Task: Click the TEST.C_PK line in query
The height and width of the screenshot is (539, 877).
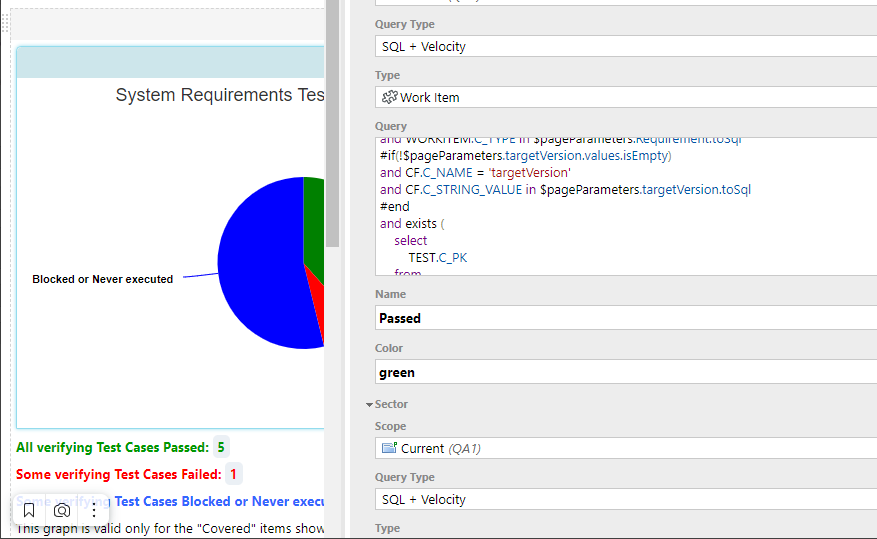Action: click(x=437, y=257)
